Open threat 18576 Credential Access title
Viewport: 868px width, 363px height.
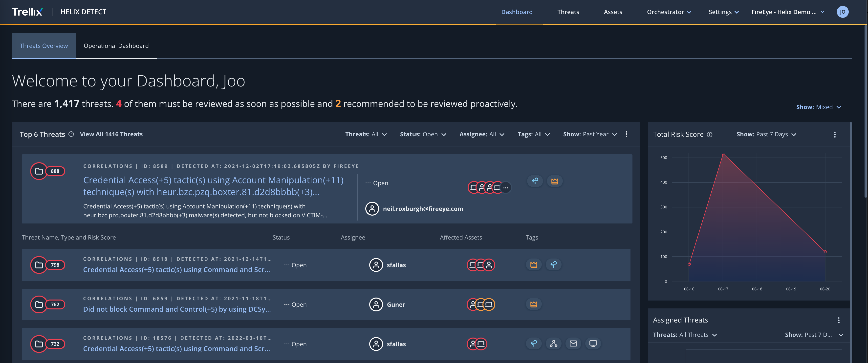(x=176, y=348)
